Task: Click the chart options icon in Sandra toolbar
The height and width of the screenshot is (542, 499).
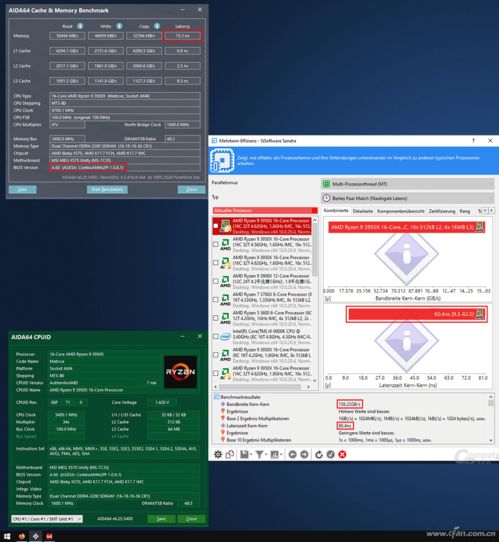Action: tap(274, 454)
